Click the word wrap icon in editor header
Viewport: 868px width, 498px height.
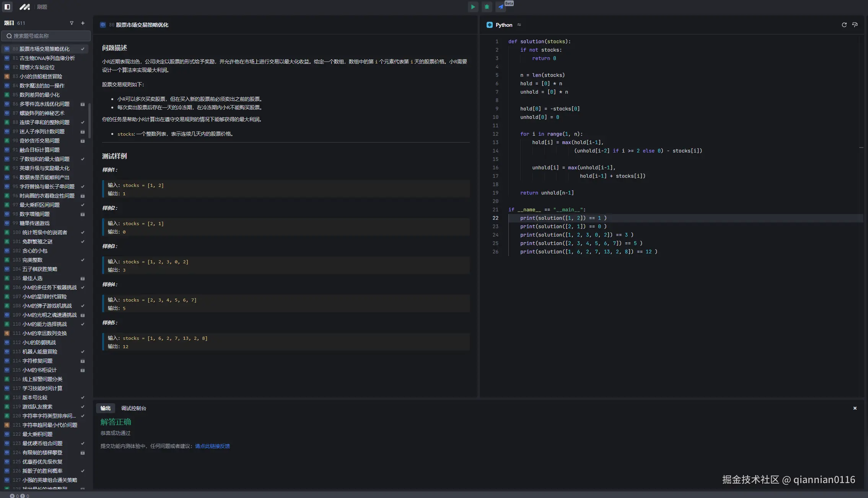pyautogui.click(x=855, y=25)
